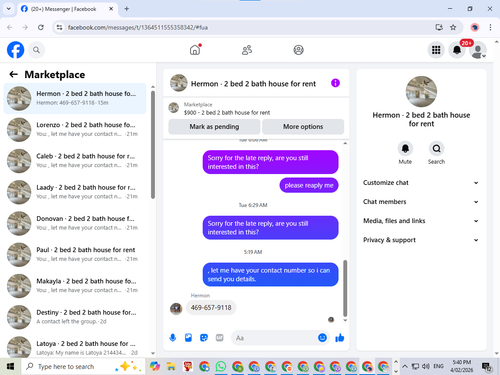Click the 'please reaply me' message bubble
This screenshot has height=375, width=500.
(309, 185)
